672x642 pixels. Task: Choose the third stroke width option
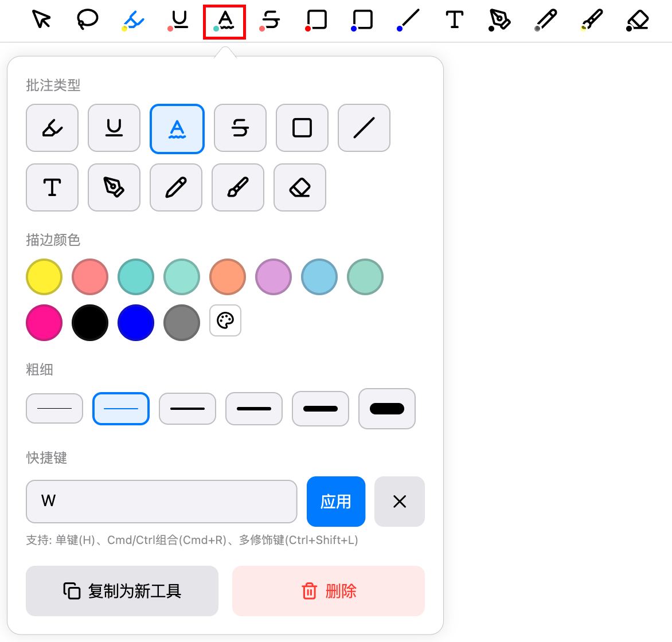[187, 409]
